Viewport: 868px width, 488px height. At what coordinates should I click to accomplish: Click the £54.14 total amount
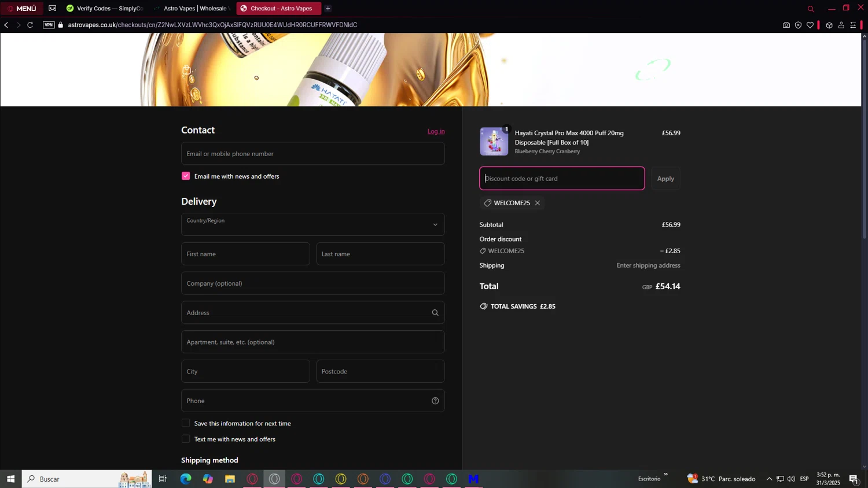pos(668,286)
